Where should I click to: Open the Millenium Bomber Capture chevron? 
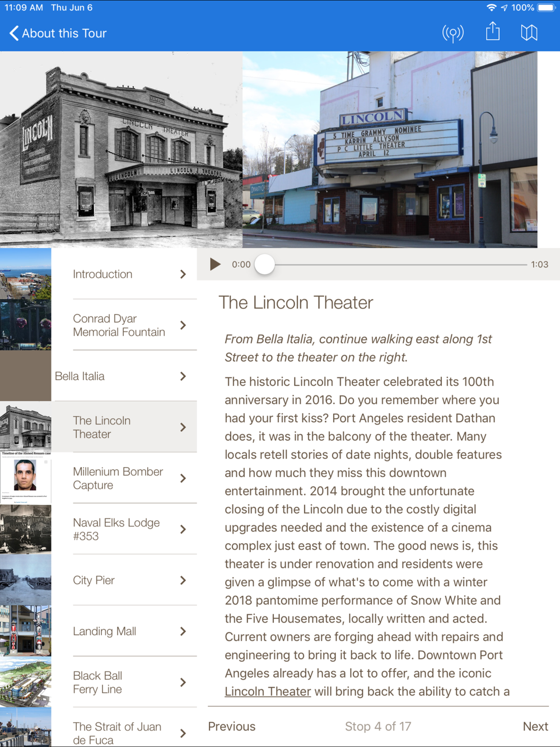183,478
